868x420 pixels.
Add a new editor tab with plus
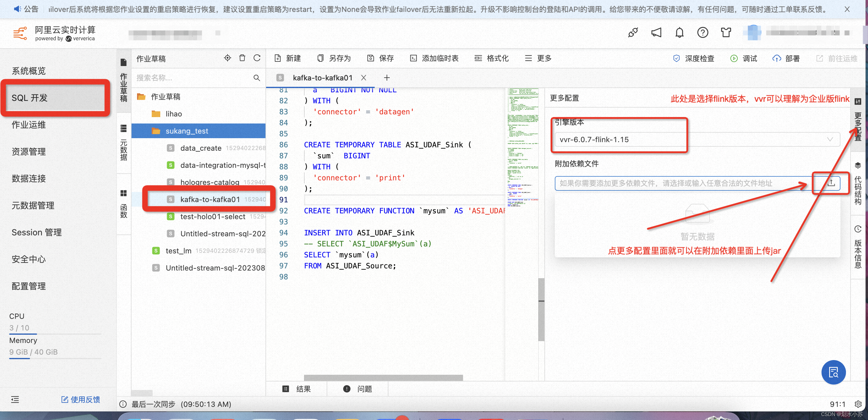click(387, 78)
